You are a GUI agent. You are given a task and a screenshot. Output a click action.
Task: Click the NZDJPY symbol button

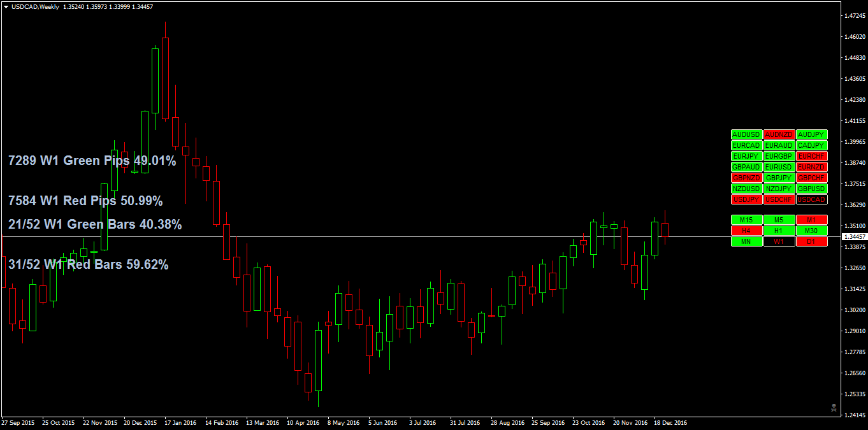(779, 189)
